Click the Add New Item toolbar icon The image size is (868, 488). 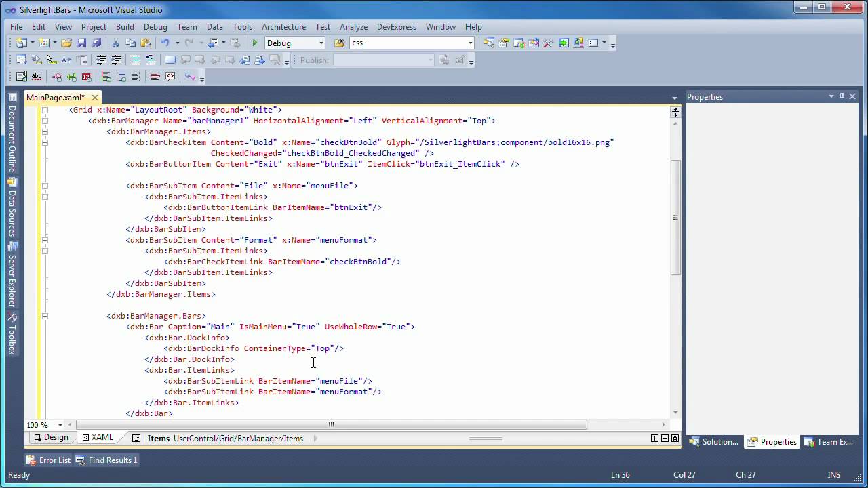click(44, 43)
